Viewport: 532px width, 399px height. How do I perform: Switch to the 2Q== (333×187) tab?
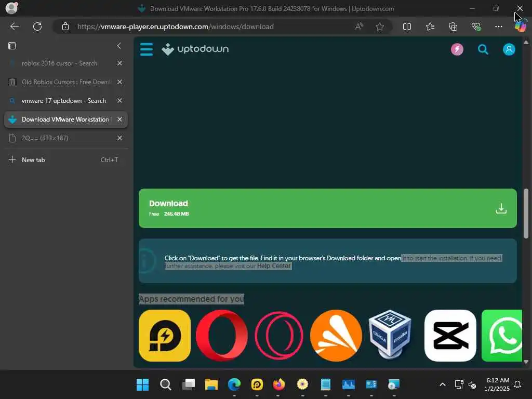tap(59, 138)
